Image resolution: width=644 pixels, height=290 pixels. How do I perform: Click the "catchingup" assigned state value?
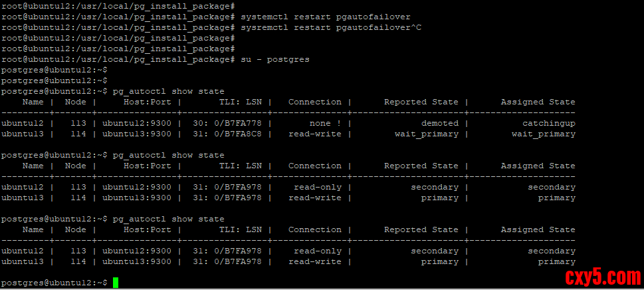click(549, 123)
